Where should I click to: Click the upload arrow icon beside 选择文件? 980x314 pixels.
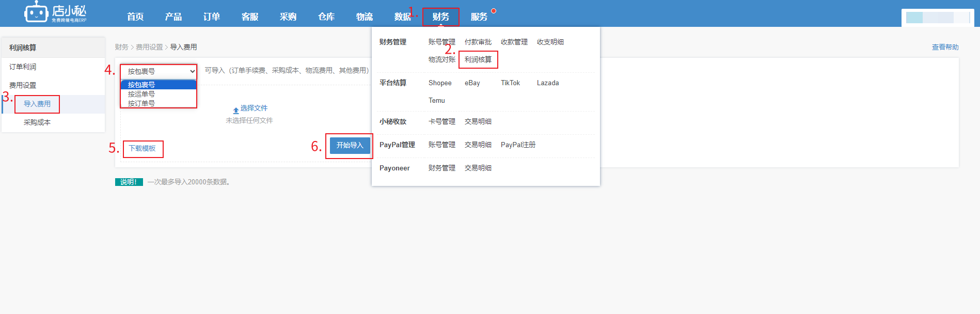[236, 110]
